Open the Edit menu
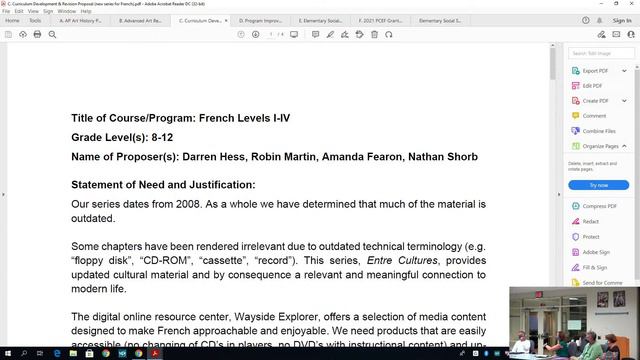 [x=19, y=11]
